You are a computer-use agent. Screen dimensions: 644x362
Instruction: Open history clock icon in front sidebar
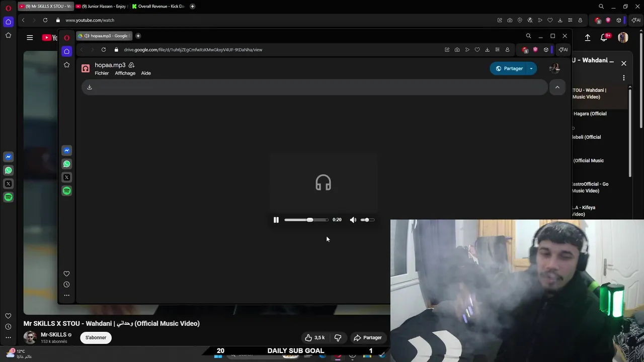coord(66,285)
